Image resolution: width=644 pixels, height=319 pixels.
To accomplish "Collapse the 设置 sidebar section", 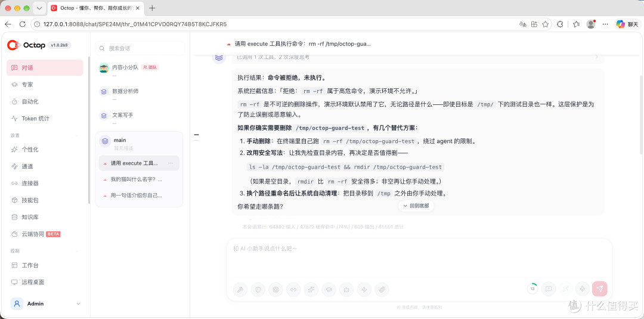I will coord(78,135).
